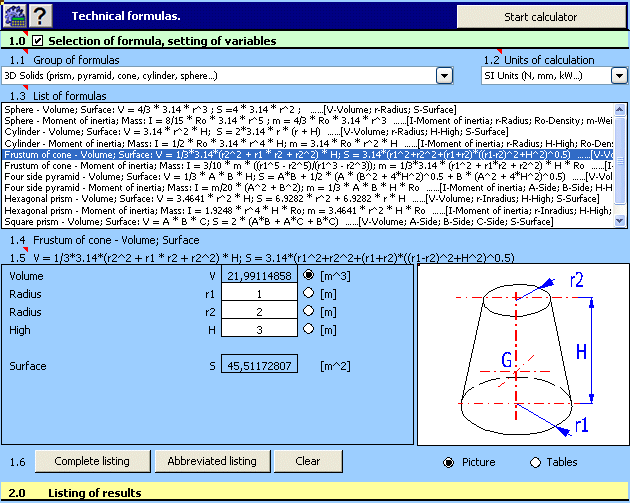Select the Radius r1 radio button
630x503 pixels.
[x=308, y=293]
